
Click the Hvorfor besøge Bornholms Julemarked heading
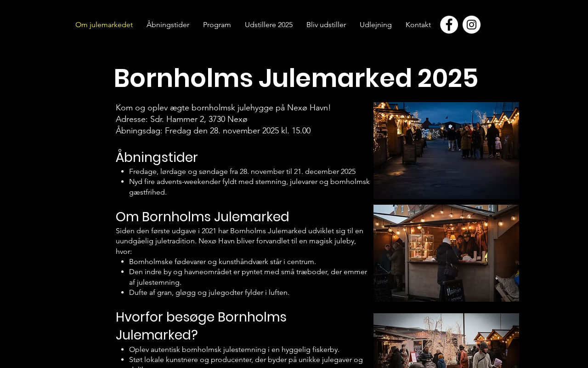tap(201, 326)
